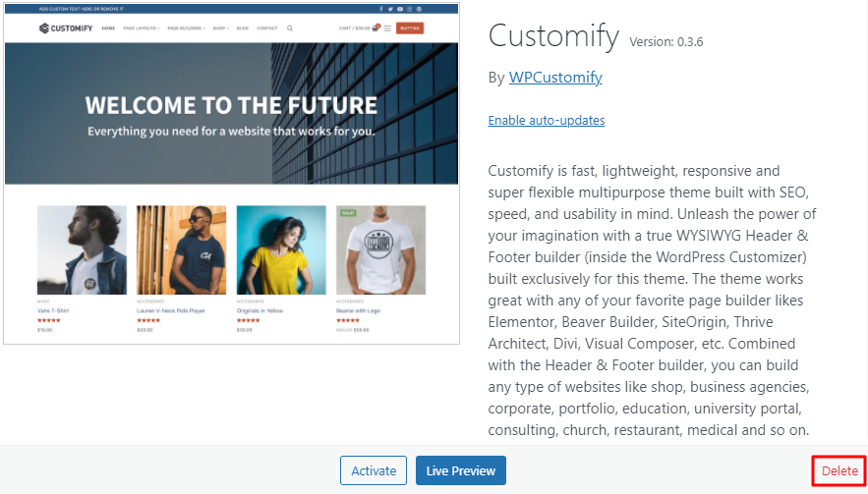
Task: Expand the Page Builders dropdown menu
Action: 186,28
